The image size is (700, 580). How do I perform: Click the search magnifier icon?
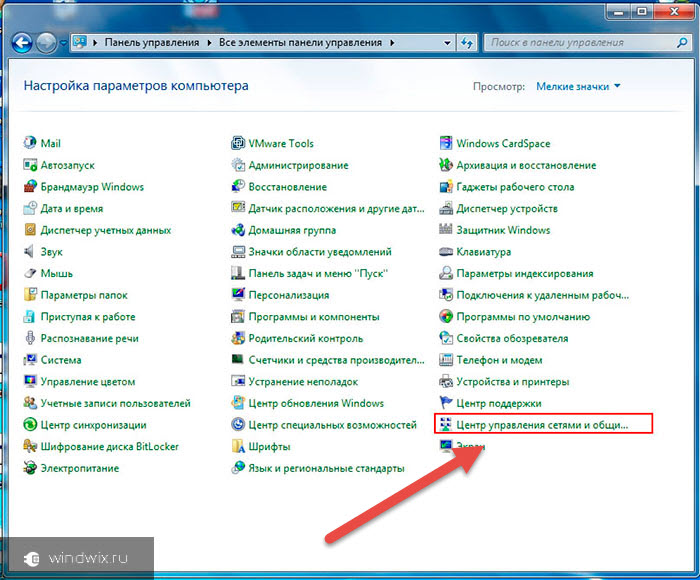coord(682,42)
